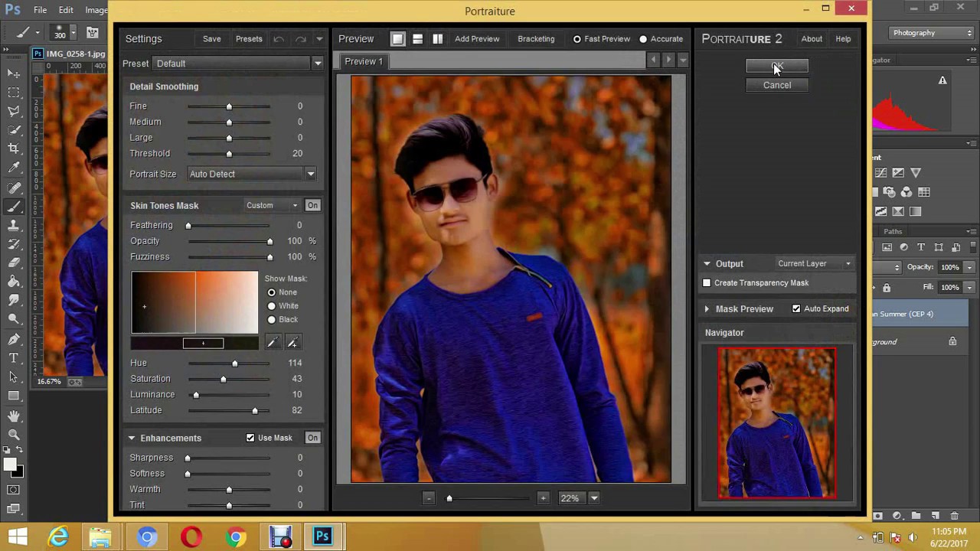Viewport: 980px width, 551px height.
Task: Click the redo arrow in Settings header
Action: (300, 39)
